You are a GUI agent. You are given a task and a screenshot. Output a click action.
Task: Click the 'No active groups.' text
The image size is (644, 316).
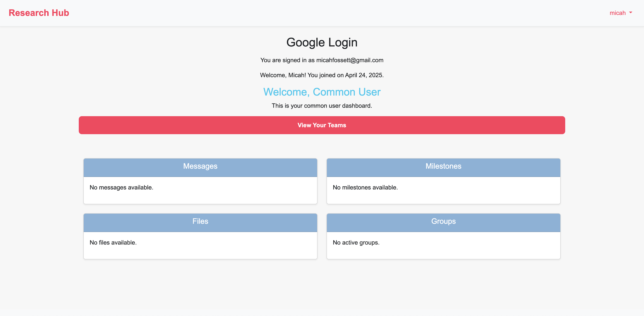356,243
